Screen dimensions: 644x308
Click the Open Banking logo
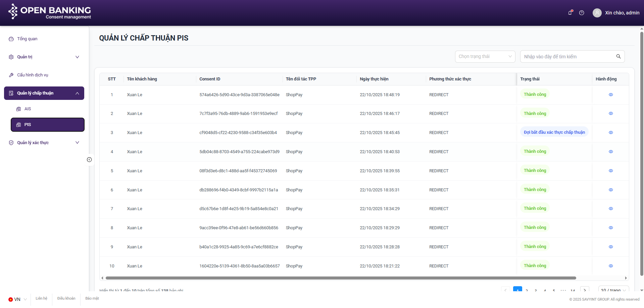click(50, 12)
